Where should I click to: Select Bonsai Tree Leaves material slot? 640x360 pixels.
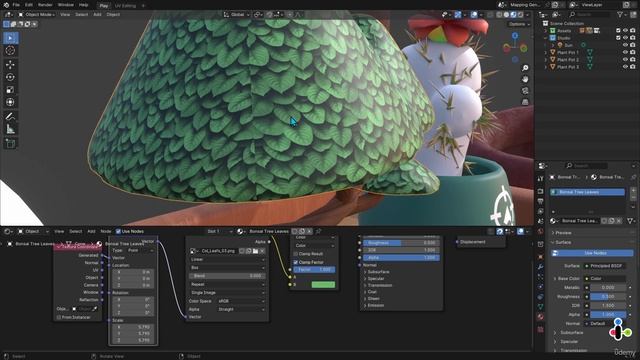587,192
